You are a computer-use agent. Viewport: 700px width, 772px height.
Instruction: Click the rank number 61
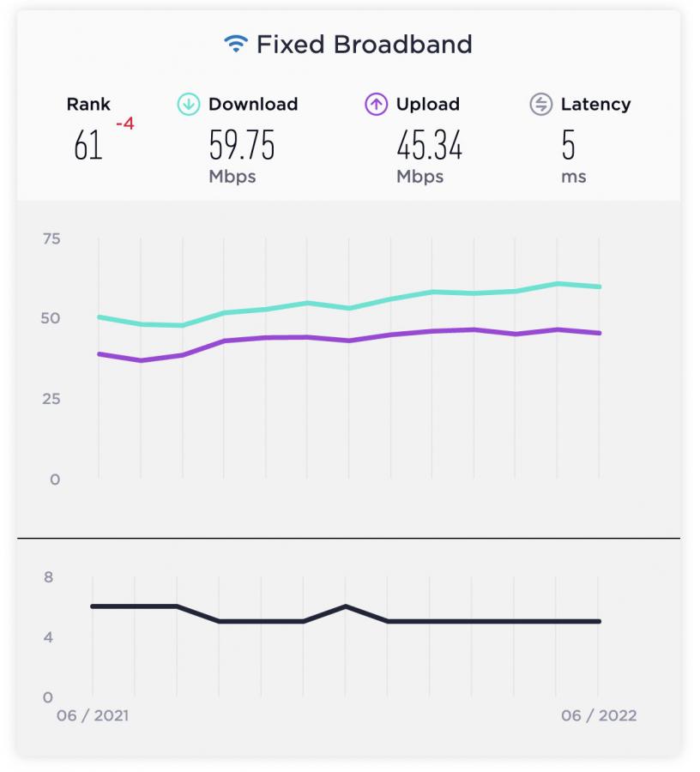pyautogui.click(x=88, y=146)
